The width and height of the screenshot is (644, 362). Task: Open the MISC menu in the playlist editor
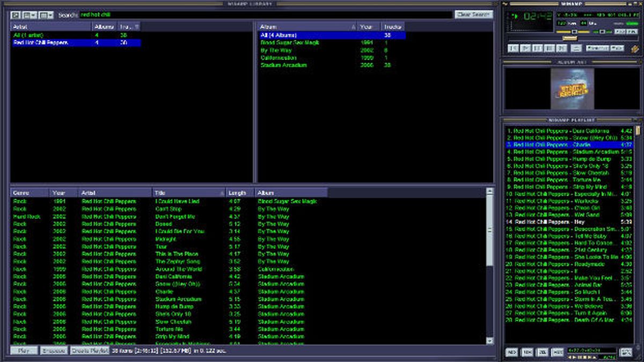pyautogui.click(x=558, y=352)
